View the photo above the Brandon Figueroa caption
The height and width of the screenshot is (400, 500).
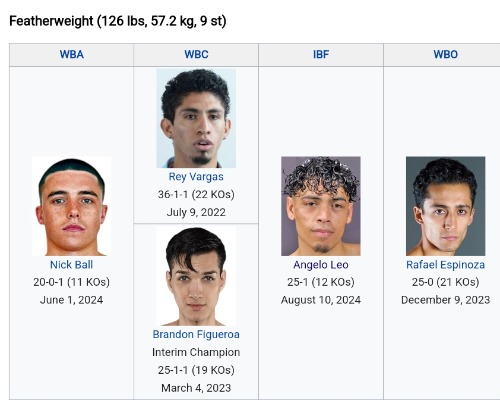point(196,276)
